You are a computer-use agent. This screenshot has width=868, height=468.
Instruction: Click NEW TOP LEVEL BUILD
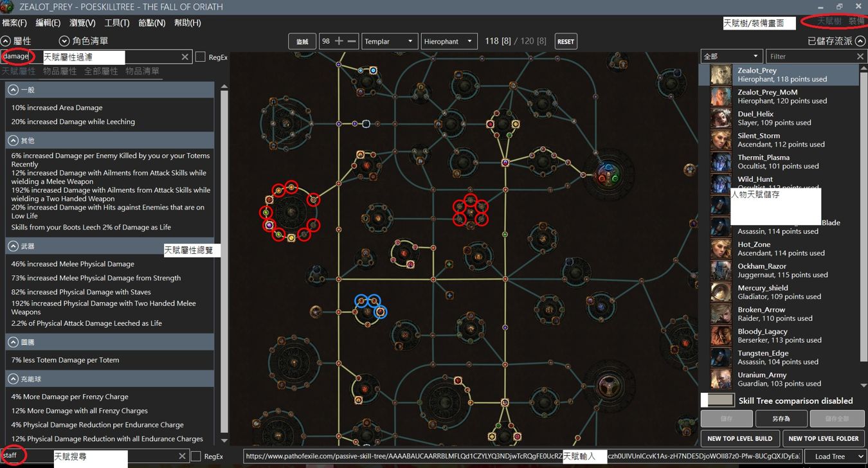click(x=739, y=438)
